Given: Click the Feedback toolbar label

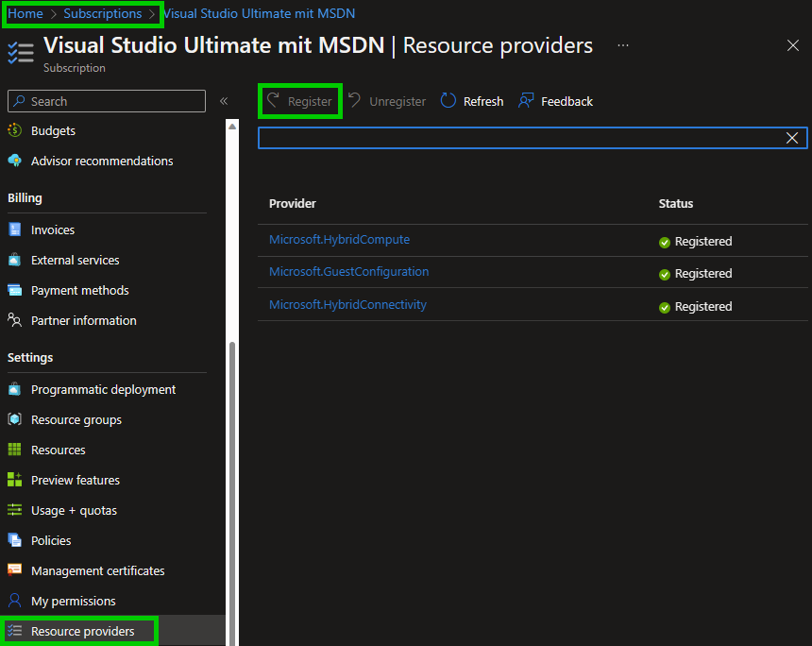Looking at the screenshot, I should (567, 102).
